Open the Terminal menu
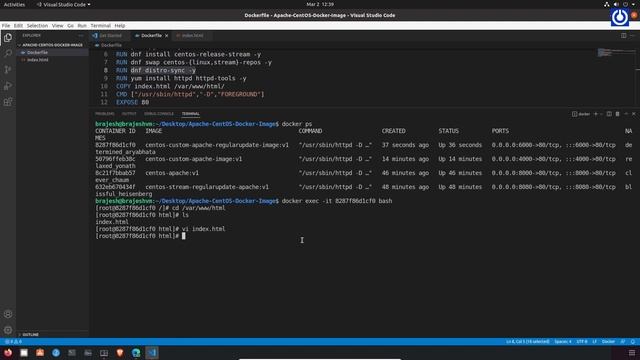Viewport: 640px width, 360px height. tap(100, 25)
